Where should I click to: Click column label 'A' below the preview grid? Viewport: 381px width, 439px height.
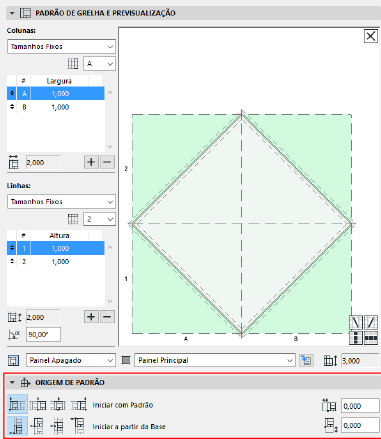pos(186,339)
